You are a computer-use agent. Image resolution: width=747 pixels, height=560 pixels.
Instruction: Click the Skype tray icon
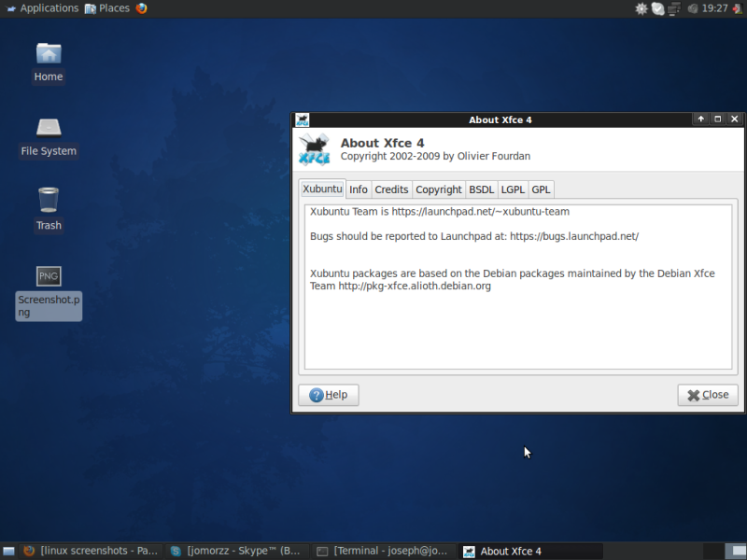[658, 8]
